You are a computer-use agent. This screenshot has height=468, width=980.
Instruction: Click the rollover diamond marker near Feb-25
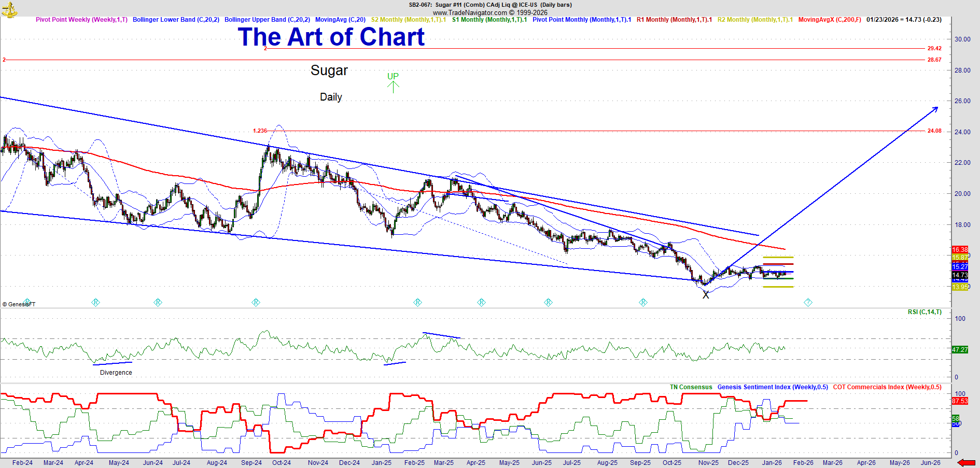pos(417,302)
